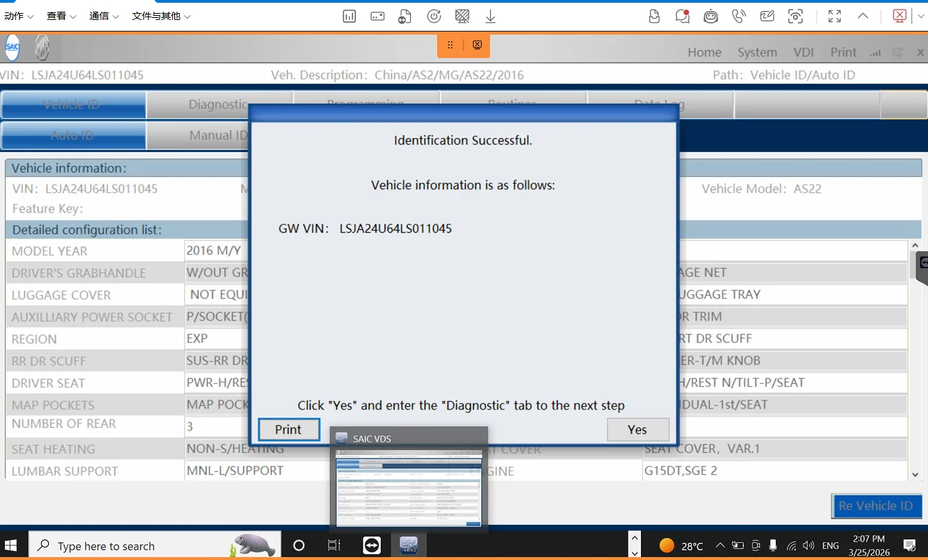Collapse the remote toolbar with up chevron
The width and height of the screenshot is (928, 560).
pos(862,16)
